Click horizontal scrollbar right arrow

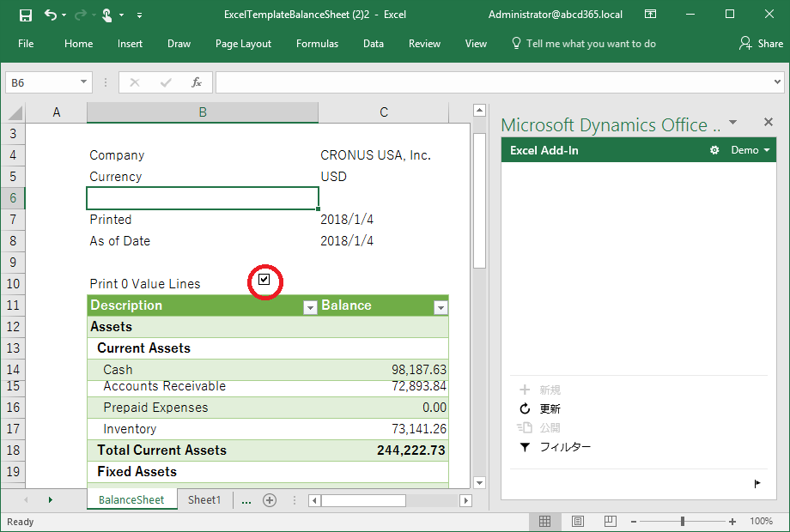466,500
